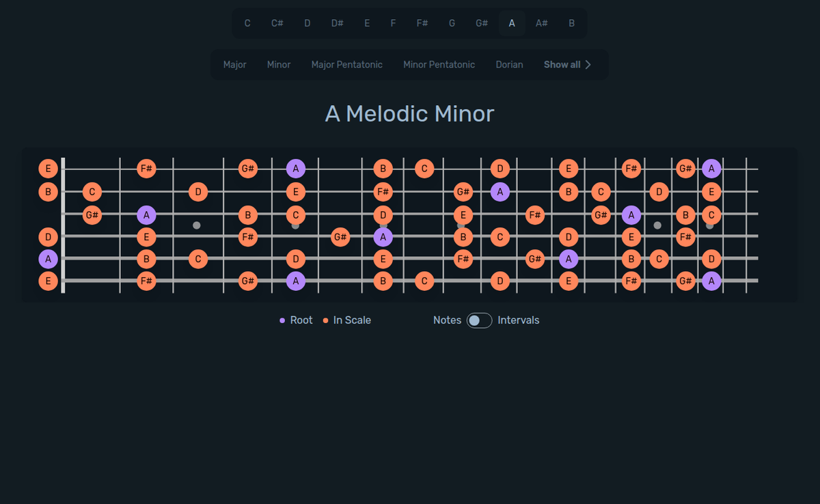This screenshot has height=504, width=820.
Task: Click the C note marker on the B string
Action: coord(92,192)
